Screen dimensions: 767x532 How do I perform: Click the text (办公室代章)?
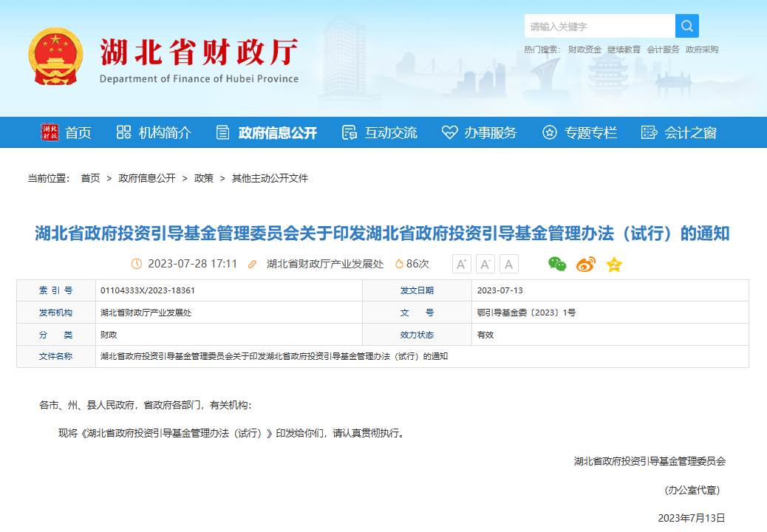(692, 490)
